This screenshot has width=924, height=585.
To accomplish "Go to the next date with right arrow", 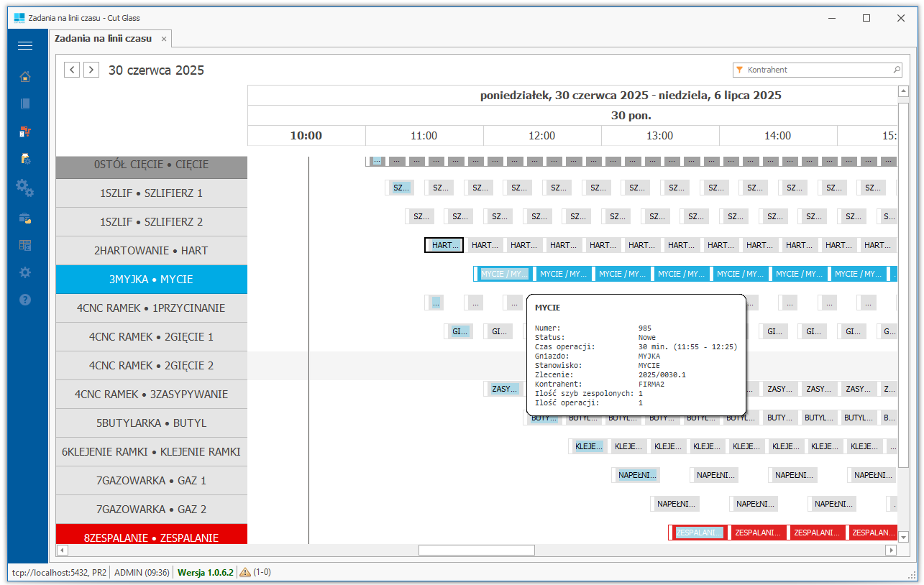I will [91, 70].
